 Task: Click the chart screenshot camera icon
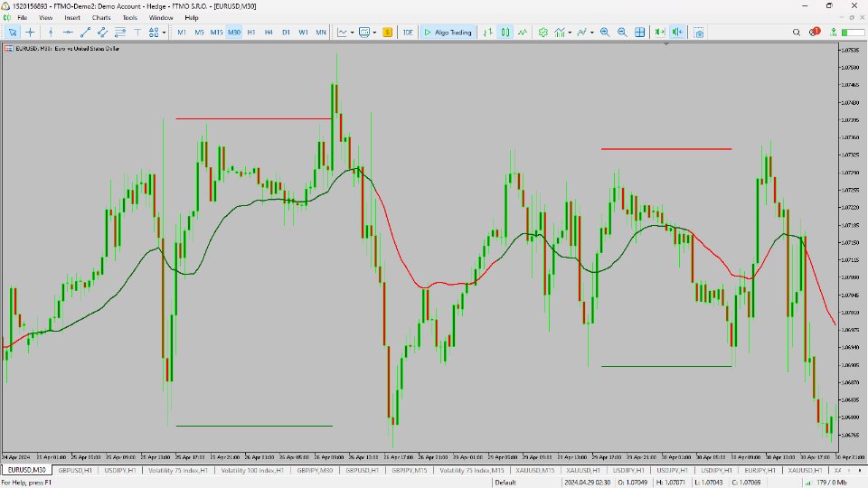click(x=699, y=33)
